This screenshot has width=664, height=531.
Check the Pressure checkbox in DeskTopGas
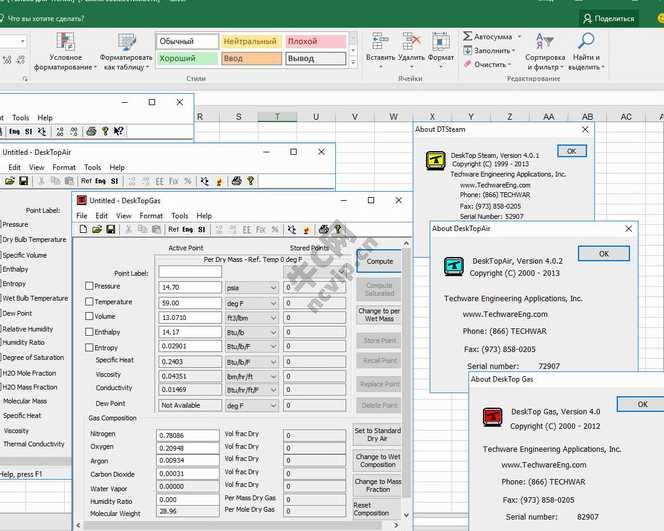[x=89, y=286]
